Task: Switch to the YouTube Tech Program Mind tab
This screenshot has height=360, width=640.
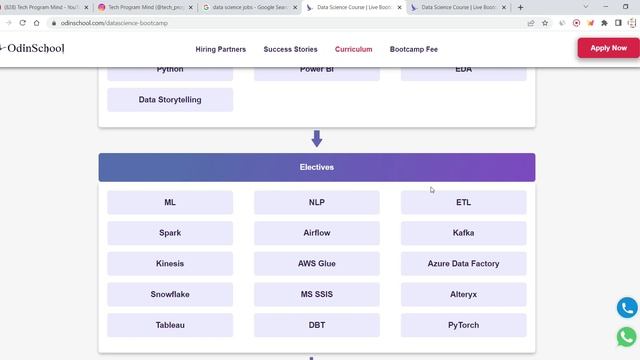Action: coord(41,7)
